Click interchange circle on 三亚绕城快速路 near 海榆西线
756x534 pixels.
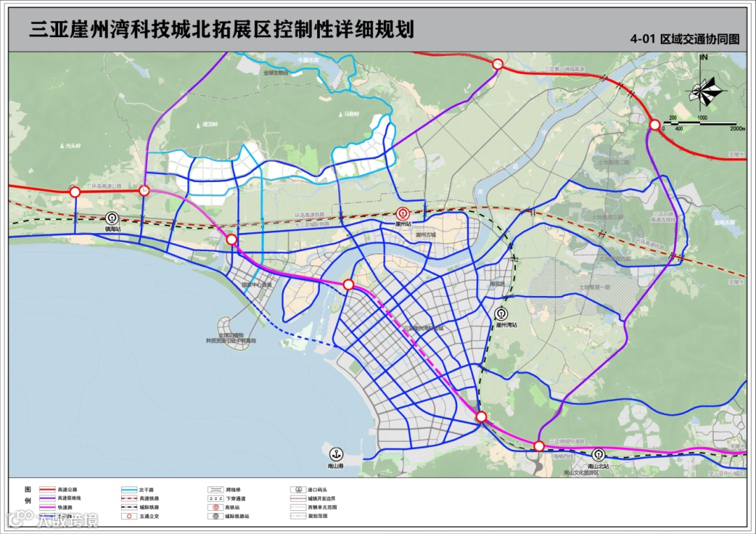[539, 447]
